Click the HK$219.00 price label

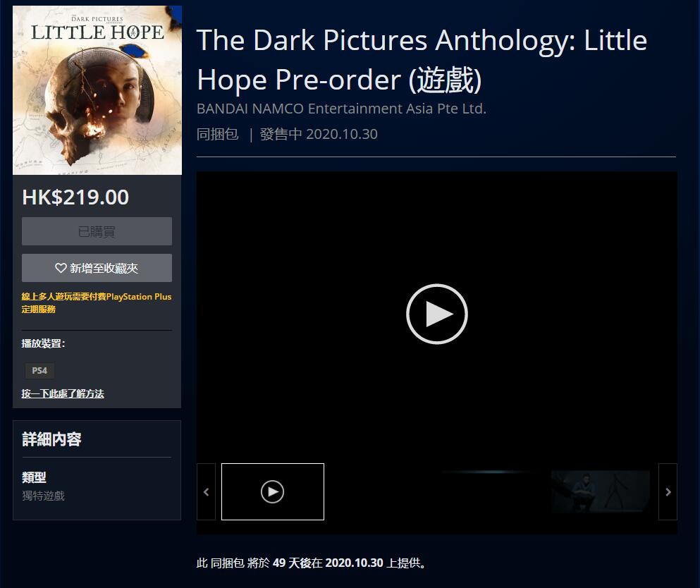(75, 197)
